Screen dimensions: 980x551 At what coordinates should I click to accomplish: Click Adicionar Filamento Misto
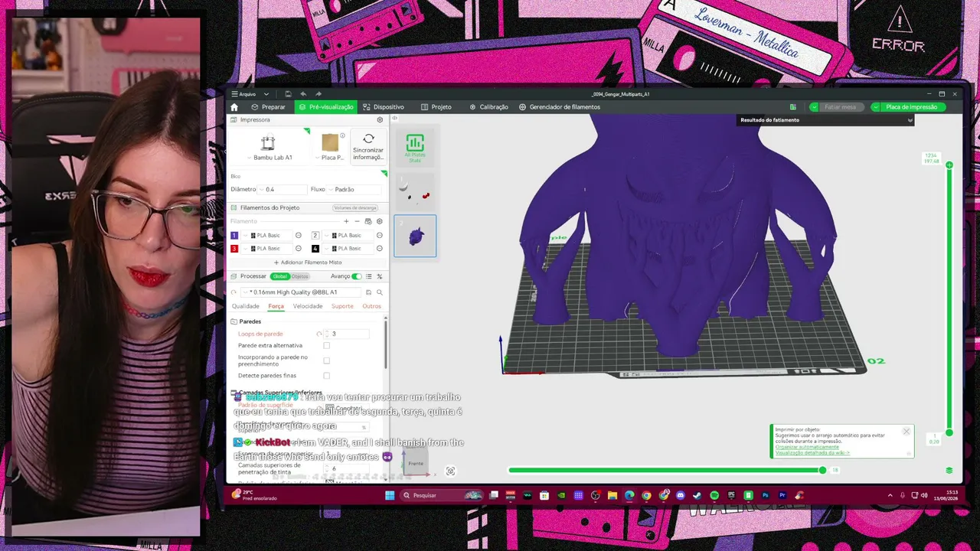tap(308, 262)
